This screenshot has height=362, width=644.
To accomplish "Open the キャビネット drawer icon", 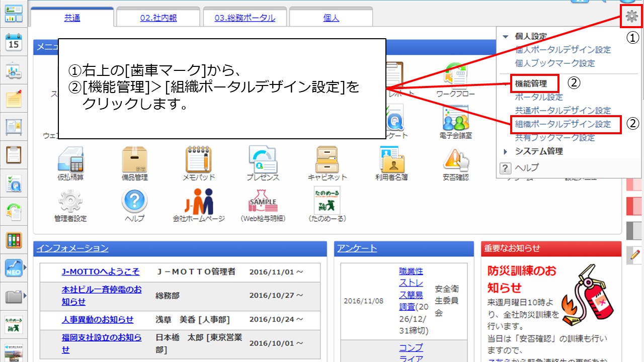I will 327,160.
